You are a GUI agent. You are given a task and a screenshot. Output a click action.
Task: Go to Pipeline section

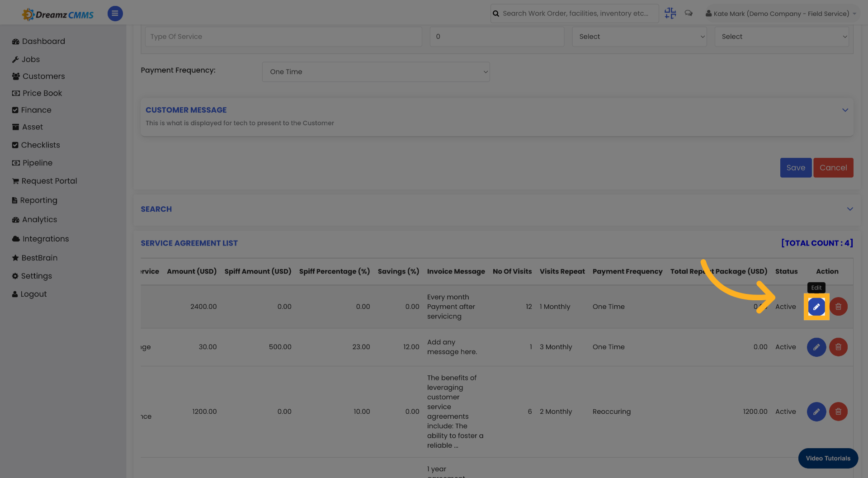click(32, 163)
